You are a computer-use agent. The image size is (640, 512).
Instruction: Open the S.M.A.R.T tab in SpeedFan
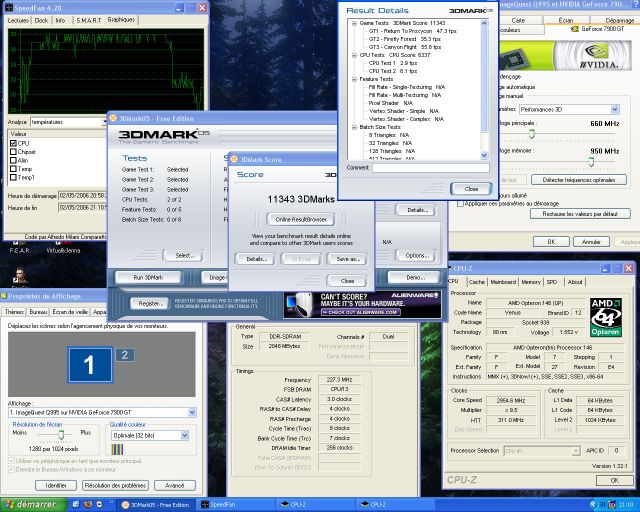click(x=89, y=20)
